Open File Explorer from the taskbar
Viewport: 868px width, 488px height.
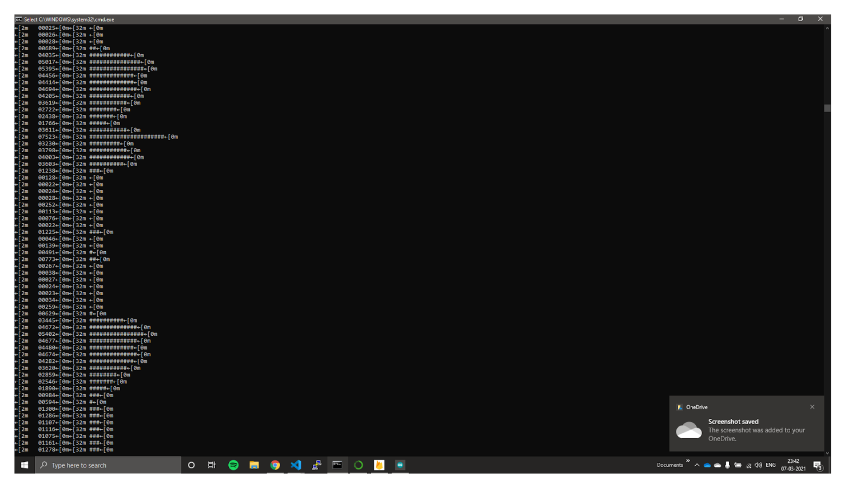coord(254,465)
